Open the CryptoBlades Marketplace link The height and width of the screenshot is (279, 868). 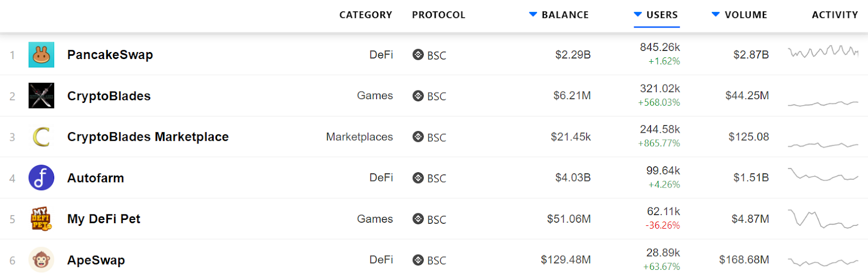coord(148,137)
